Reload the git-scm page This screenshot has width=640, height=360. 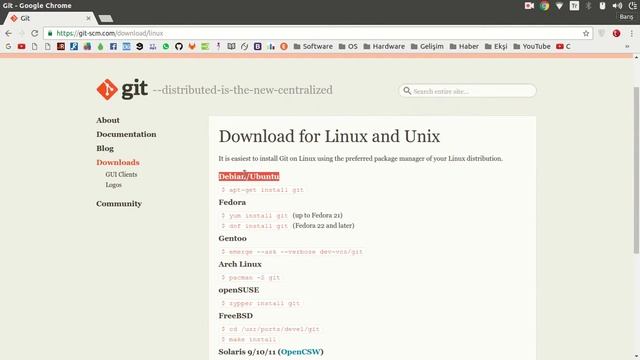click(35, 33)
